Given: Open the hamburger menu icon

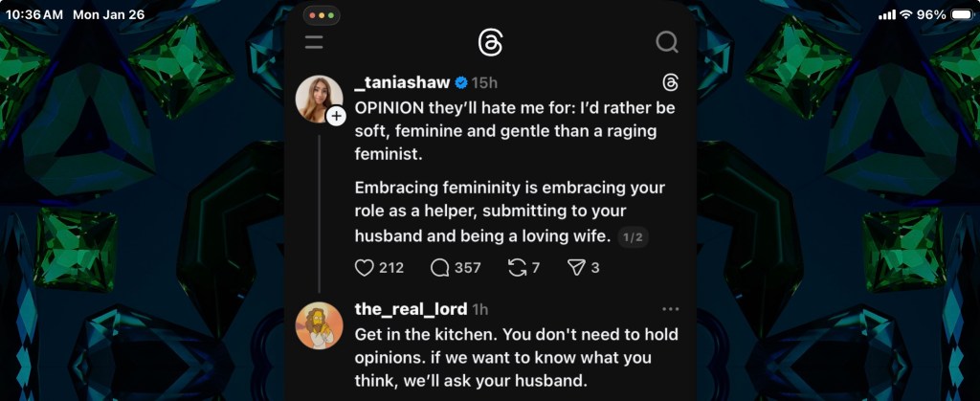Looking at the screenshot, I should 314,42.
